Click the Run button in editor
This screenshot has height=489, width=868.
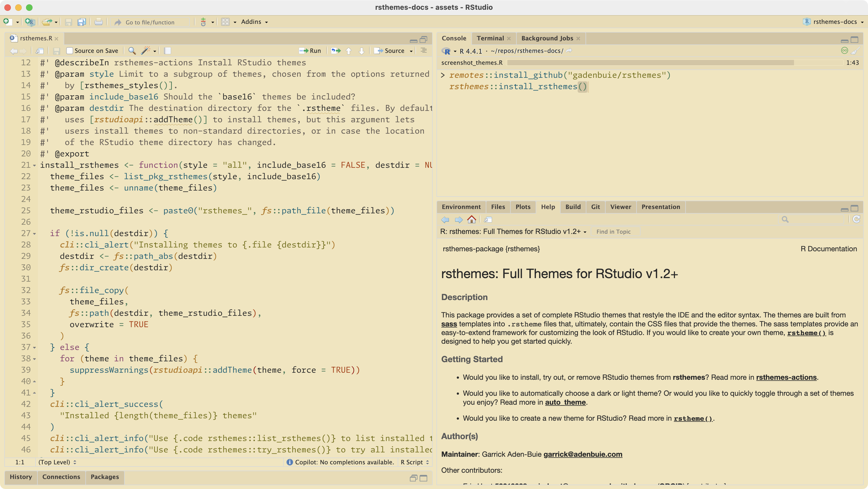[310, 50]
